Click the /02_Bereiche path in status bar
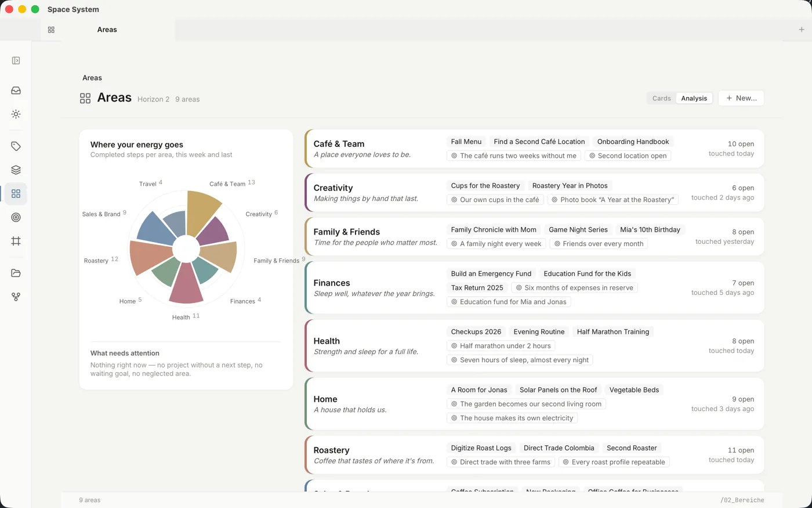812x508 pixels. pyautogui.click(x=742, y=500)
